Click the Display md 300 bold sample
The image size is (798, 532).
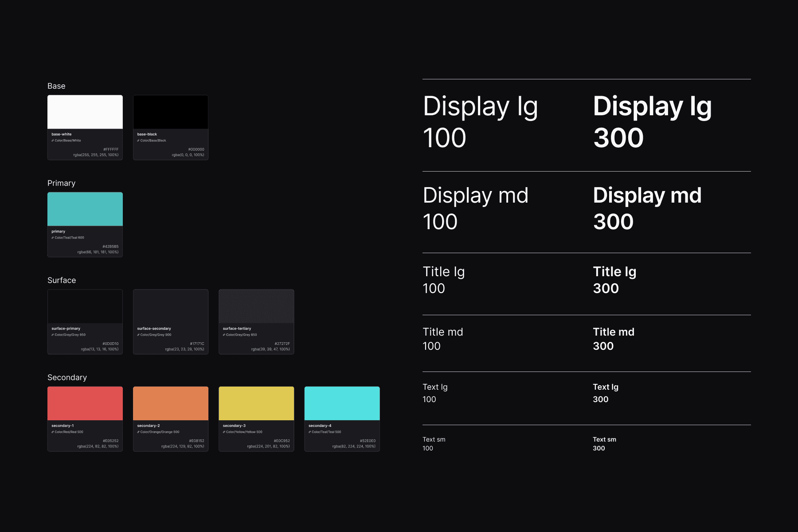click(x=647, y=208)
